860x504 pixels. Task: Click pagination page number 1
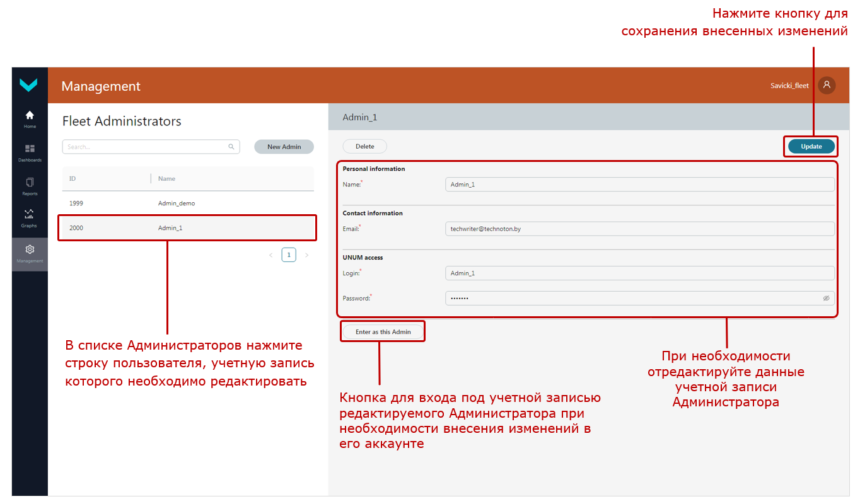coord(288,255)
